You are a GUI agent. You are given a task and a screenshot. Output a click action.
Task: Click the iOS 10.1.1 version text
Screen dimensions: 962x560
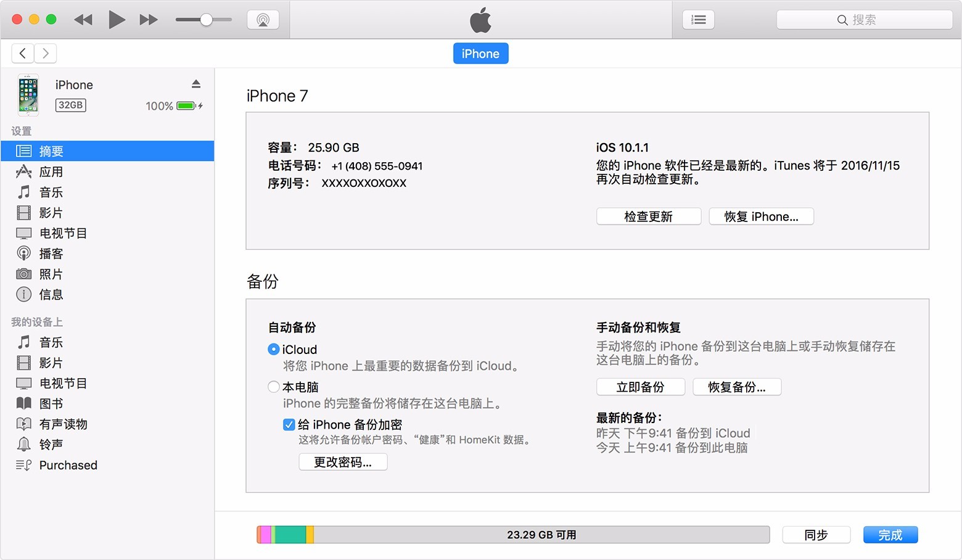pos(622,147)
